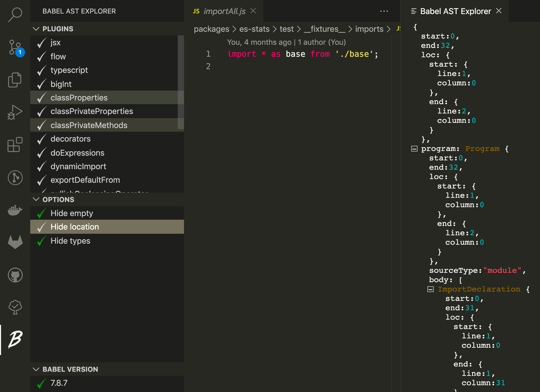Open the Search view in activity bar

[x=15, y=14]
